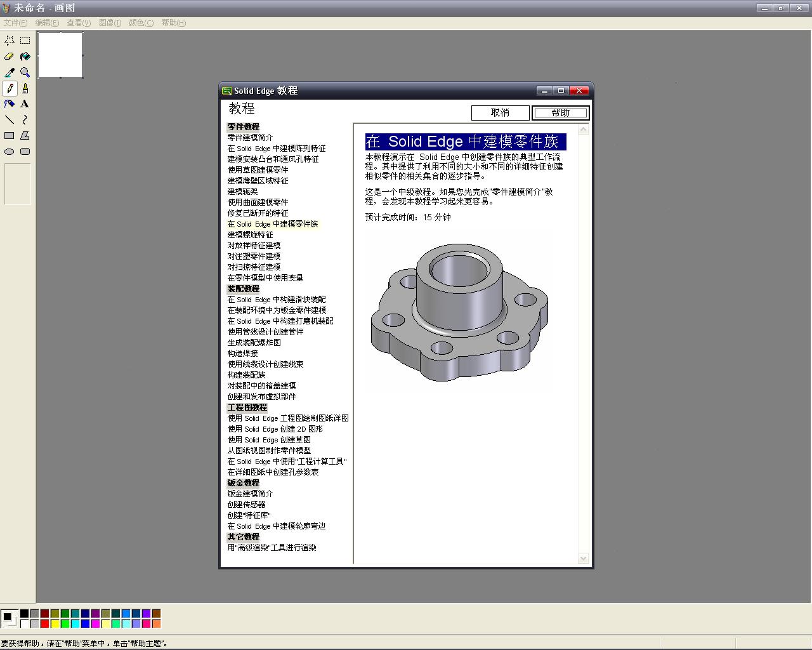Select the Airbrush spray tool

10,104
